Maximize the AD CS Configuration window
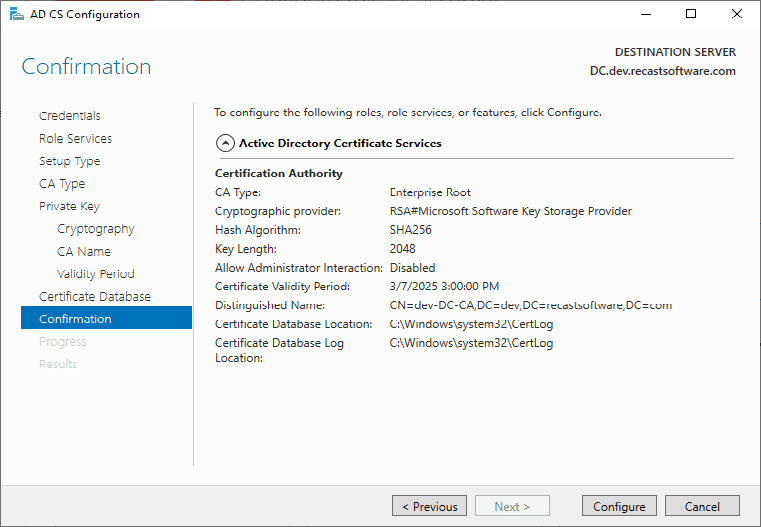The width and height of the screenshot is (761, 527). click(x=690, y=15)
